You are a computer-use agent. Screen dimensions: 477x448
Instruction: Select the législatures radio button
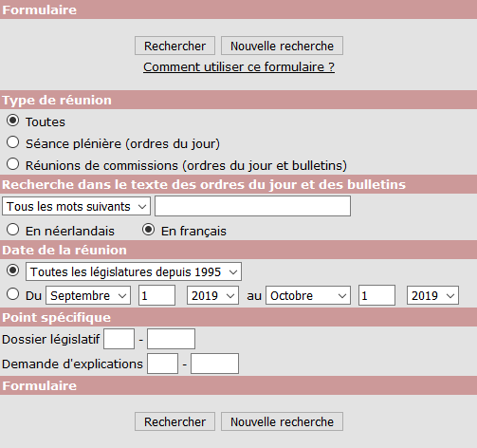pyautogui.click(x=13, y=271)
